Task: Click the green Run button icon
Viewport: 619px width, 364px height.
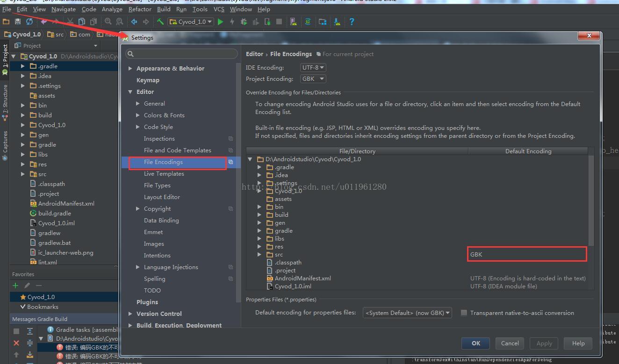Action: 221,21
